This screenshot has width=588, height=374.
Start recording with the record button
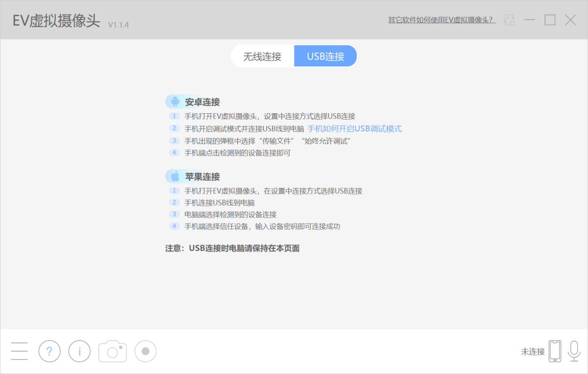coord(146,351)
